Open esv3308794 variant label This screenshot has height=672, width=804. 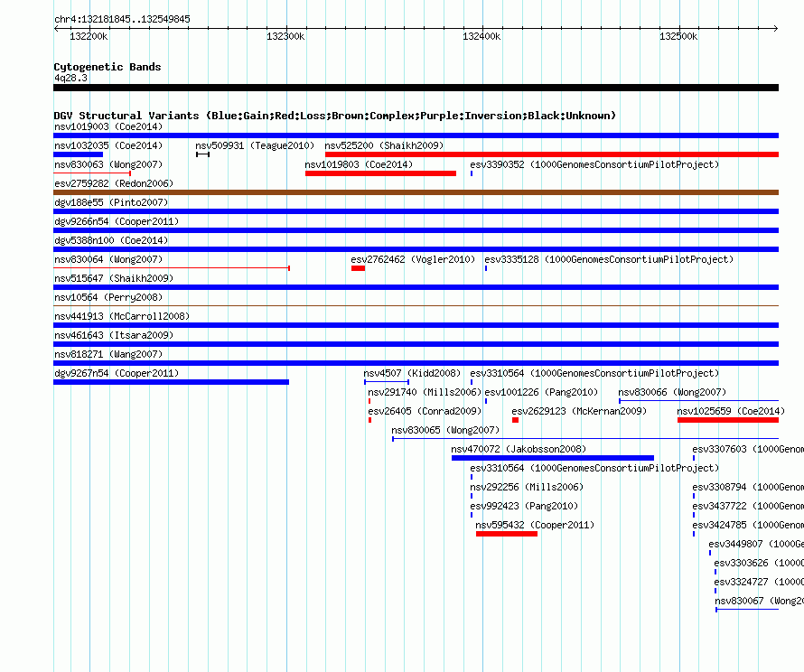[x=748, y=487]
